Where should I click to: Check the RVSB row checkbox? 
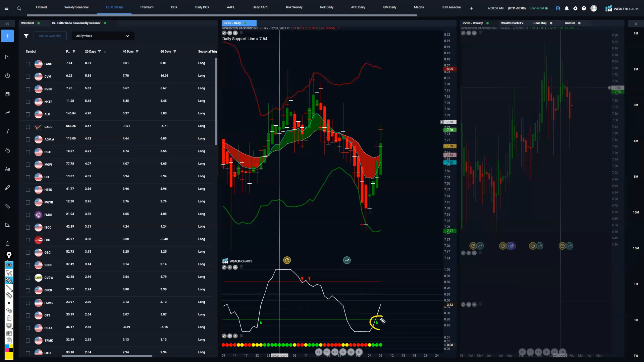[x=28, y=89]
